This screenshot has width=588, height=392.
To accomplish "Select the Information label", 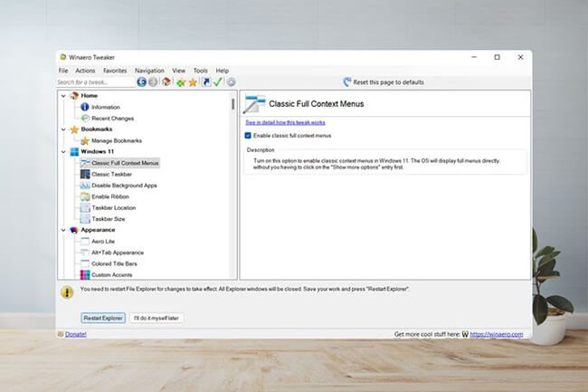I will (106, 108).
